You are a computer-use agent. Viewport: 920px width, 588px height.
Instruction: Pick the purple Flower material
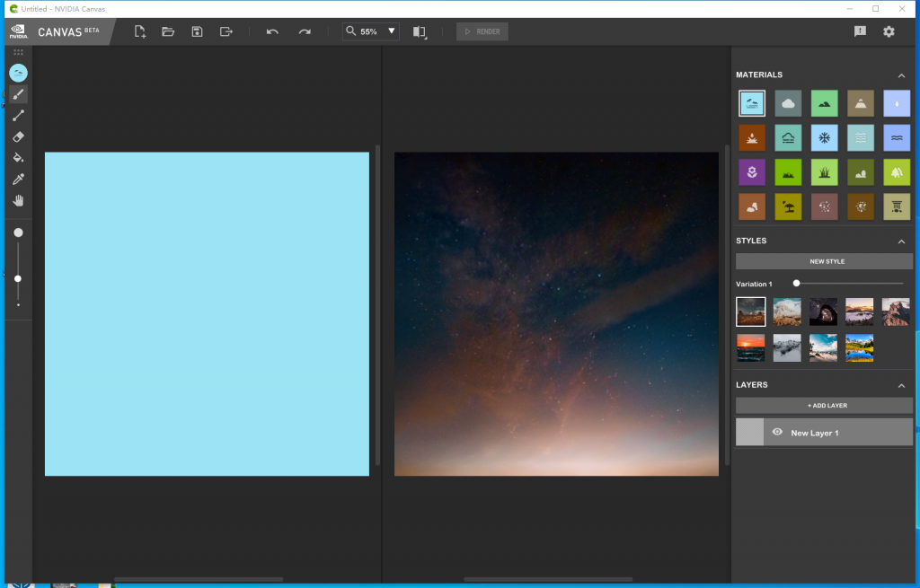tap(752, 172)
